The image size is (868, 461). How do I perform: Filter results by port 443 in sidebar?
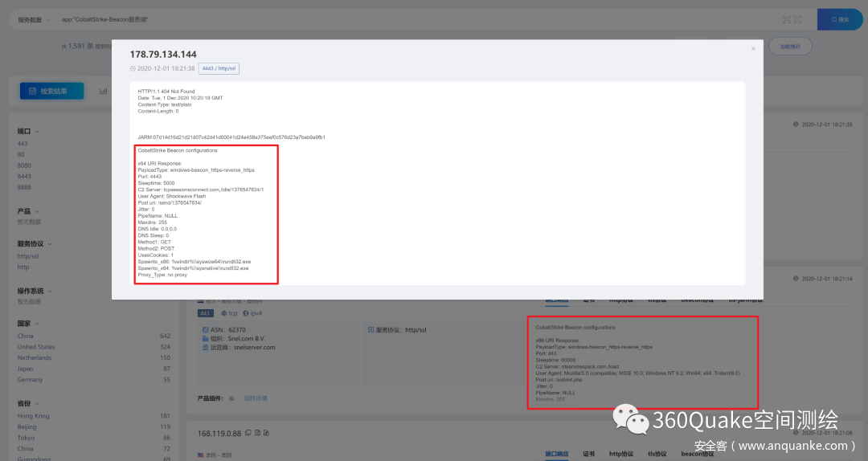coord(23,143)
